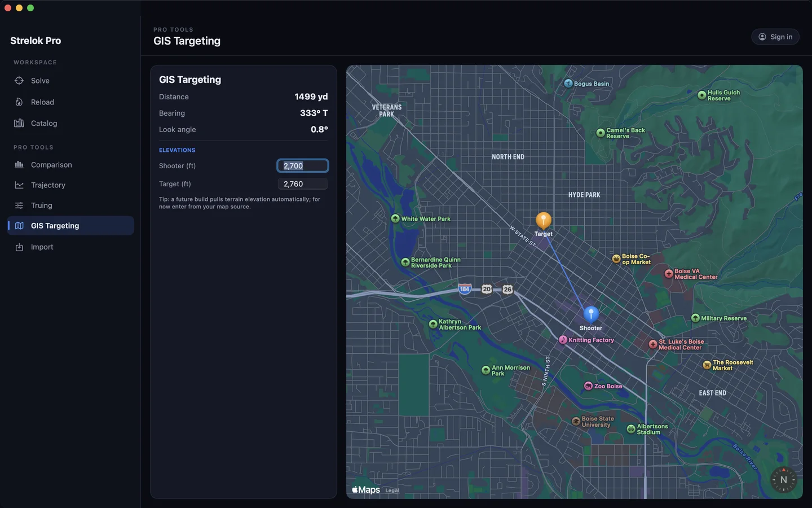Screen dimensions: 812x508
Task: Click the Look angle value 0.8°
Action: tap(319, 129)
